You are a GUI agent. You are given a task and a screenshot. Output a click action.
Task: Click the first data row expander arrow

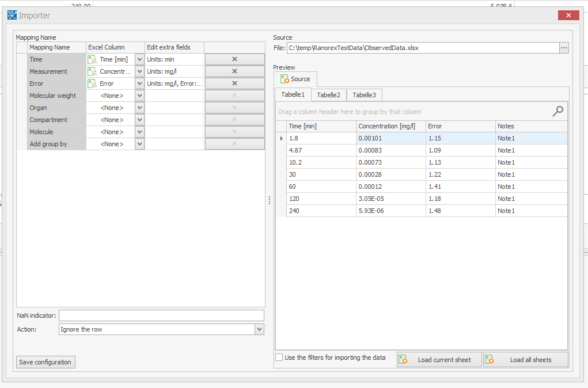click(280, 138)
